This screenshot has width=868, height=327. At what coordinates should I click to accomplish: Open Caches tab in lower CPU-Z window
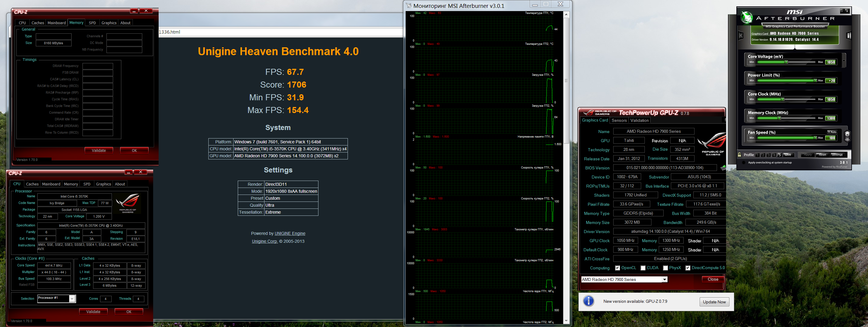[32, 184]
